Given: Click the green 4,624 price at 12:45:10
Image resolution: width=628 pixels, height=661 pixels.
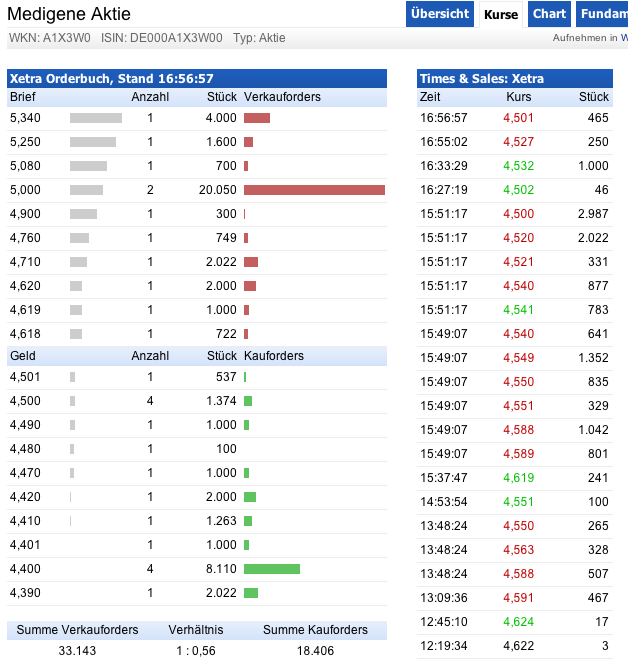Looking at the screenshot, I should pyautogui.click(x=518, y=621).
